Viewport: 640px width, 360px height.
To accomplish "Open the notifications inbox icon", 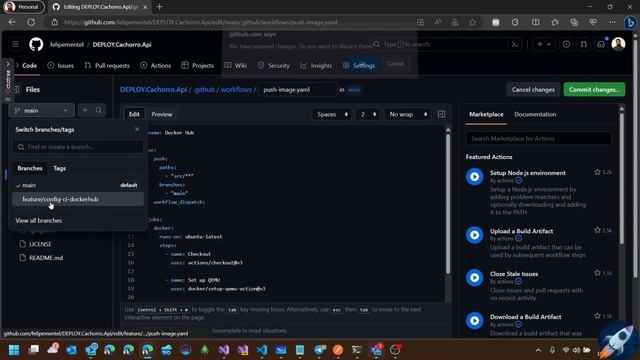I will click(601, 44).
